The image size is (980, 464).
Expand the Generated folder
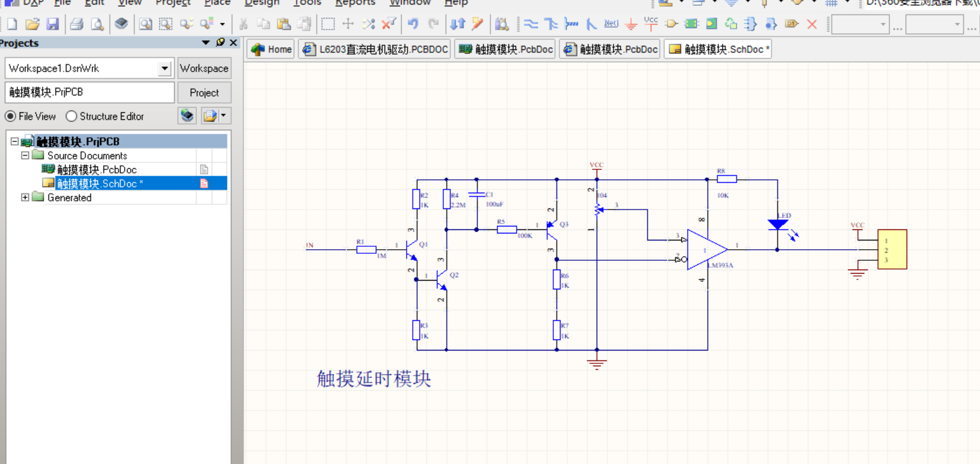[x=25, y=197]
